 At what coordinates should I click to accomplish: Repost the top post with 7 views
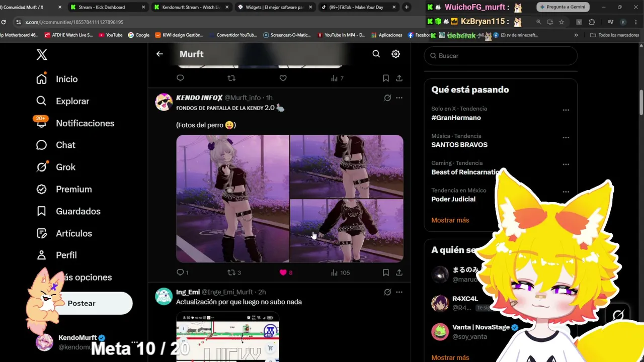click(231, 78)
